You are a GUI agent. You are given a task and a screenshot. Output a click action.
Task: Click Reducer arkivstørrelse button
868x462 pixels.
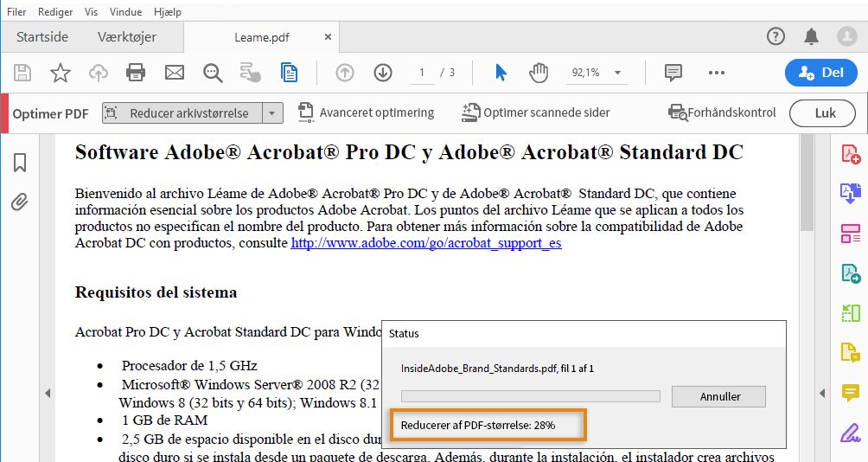pyautogui.click(x=182, y=113)
